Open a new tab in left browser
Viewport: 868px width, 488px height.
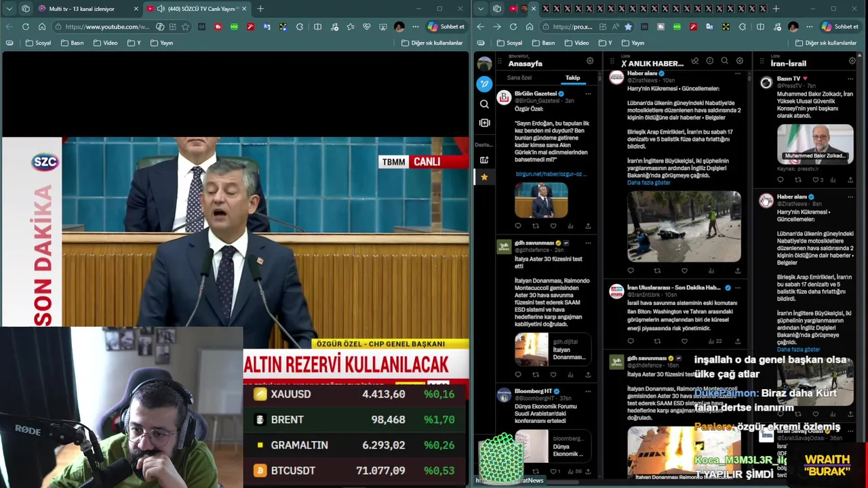(260, 9)
